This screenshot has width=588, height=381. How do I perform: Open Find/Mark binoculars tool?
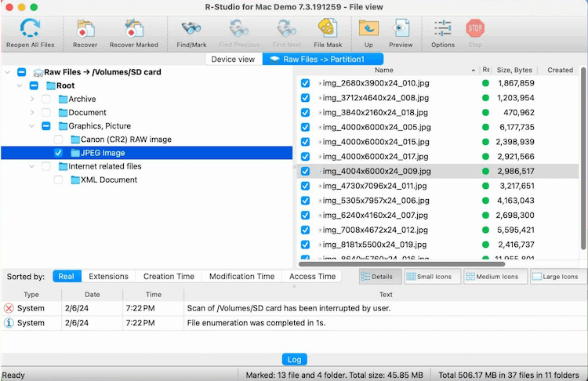pyautogui.click(x=191, y=30)
